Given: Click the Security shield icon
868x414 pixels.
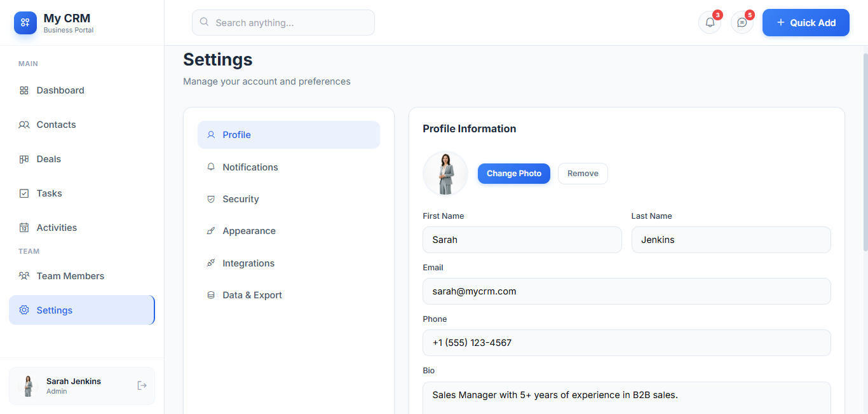Looking at the screenshot, I should (211, 199).
